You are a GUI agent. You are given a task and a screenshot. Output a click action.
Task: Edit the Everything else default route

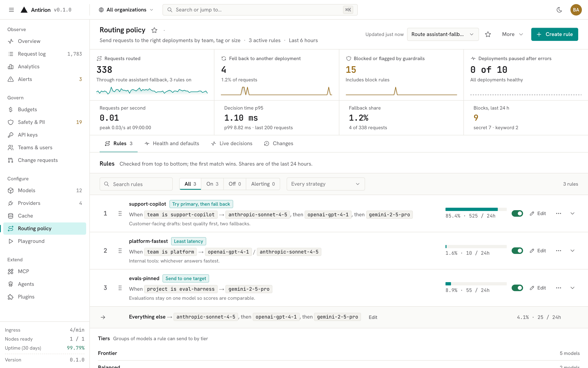tap(373, 317)
